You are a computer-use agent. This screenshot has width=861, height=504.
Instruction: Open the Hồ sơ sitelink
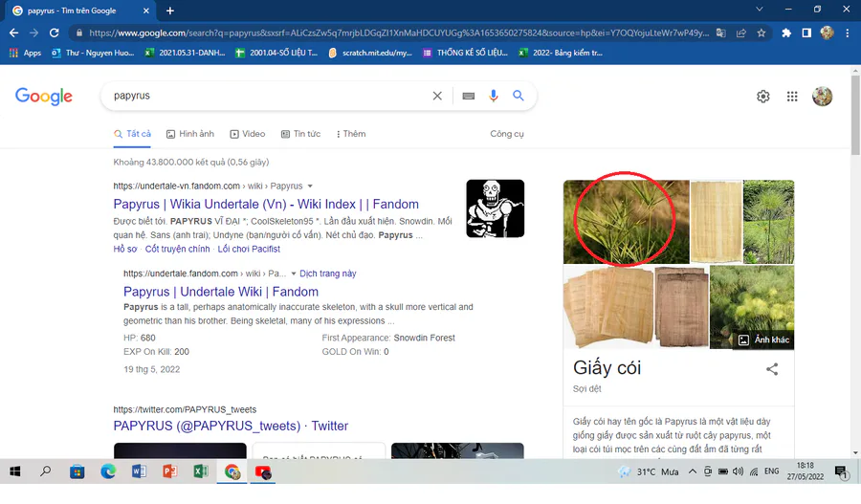125,250
